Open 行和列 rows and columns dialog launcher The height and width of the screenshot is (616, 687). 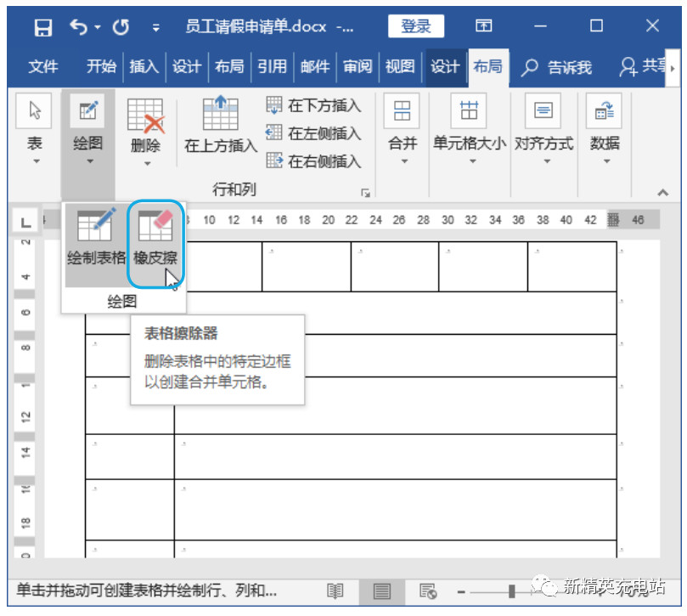click(x=365, y=194)
